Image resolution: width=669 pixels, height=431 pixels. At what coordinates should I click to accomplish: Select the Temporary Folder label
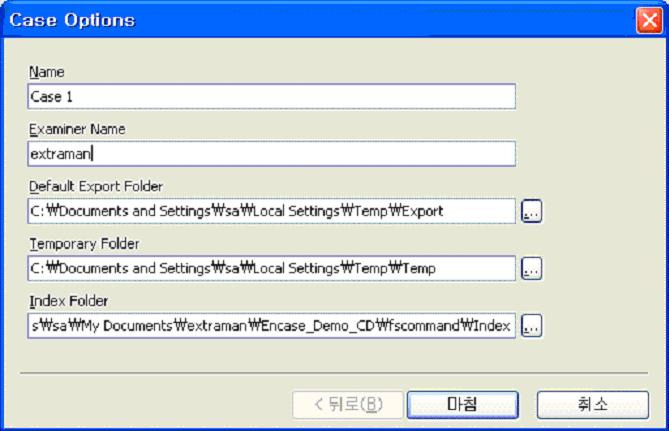(84, 244)
